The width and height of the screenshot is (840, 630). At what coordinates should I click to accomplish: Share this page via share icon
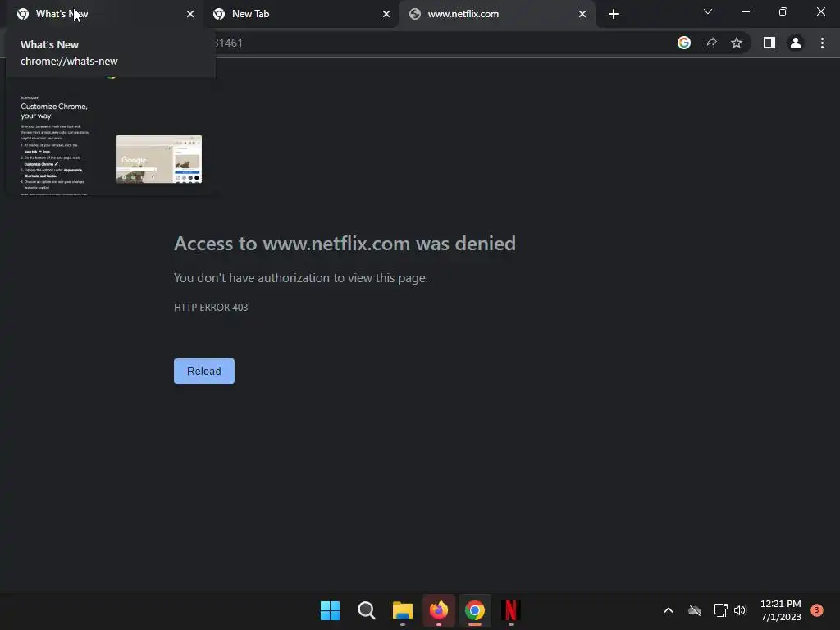coord(710,43)
